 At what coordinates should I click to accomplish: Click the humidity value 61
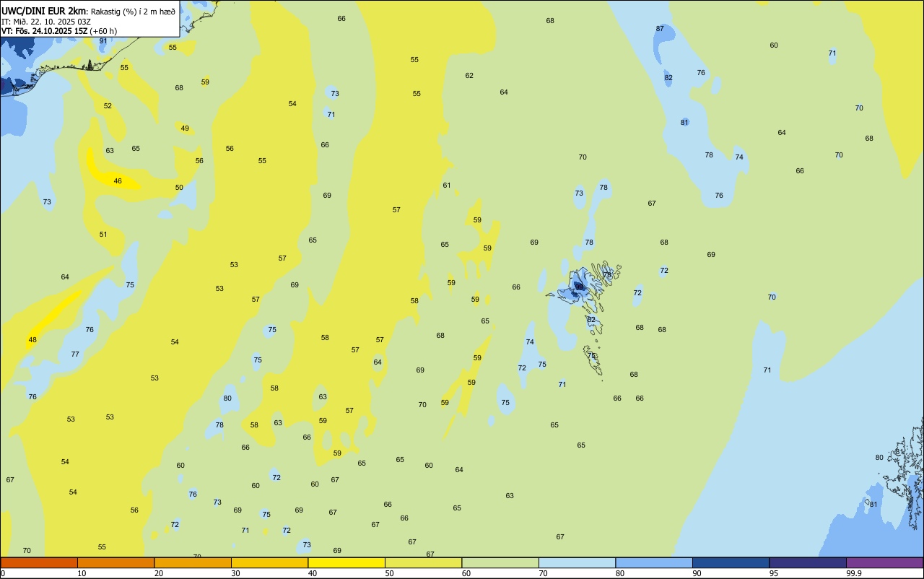tap(447, 186)
